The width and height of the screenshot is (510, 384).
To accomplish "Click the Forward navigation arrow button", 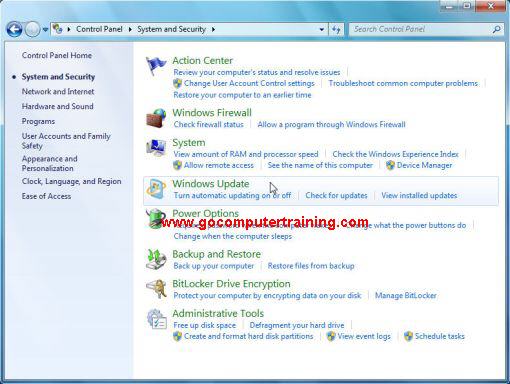I will coord(32,29).
